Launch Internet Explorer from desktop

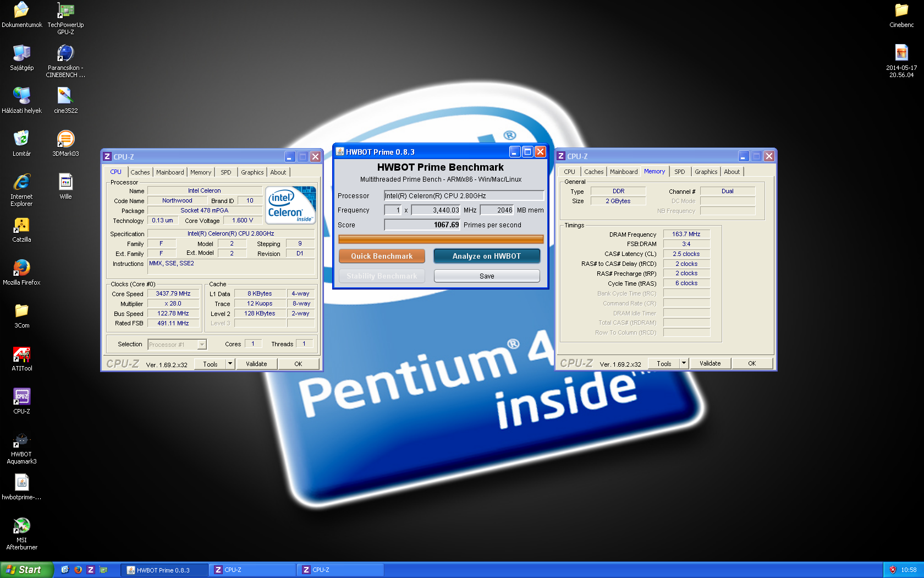point(21,190)
